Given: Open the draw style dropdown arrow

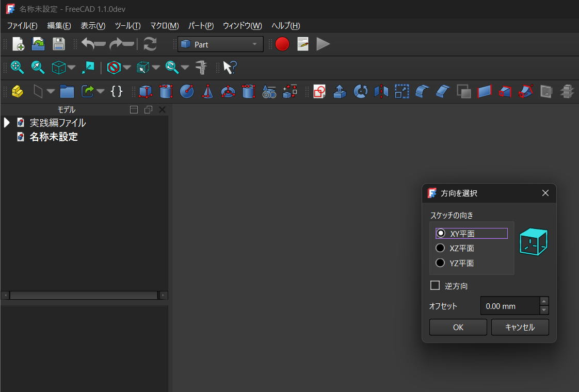Looking at the screenshot, I should point(126,68).
